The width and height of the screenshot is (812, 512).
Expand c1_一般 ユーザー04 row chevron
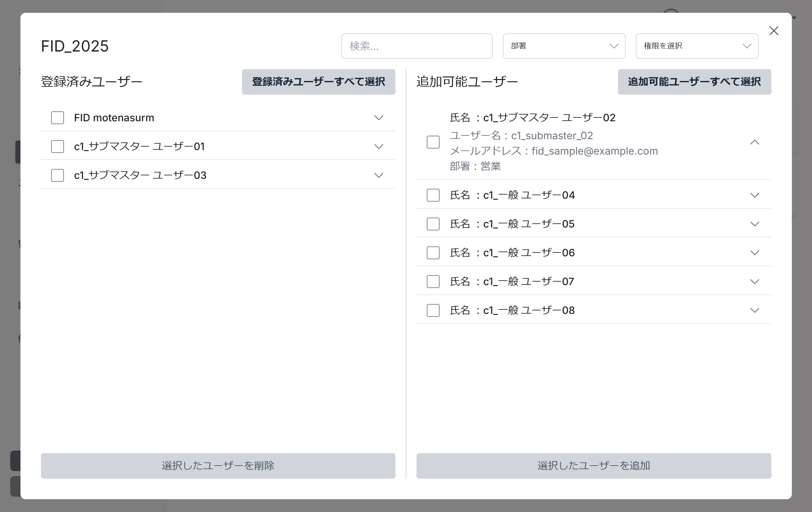pyautogui.click(x=754, y=195)
